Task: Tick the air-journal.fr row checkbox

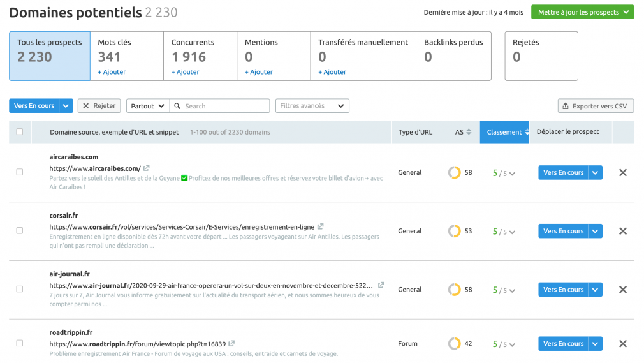Action: tap(20, 289)
